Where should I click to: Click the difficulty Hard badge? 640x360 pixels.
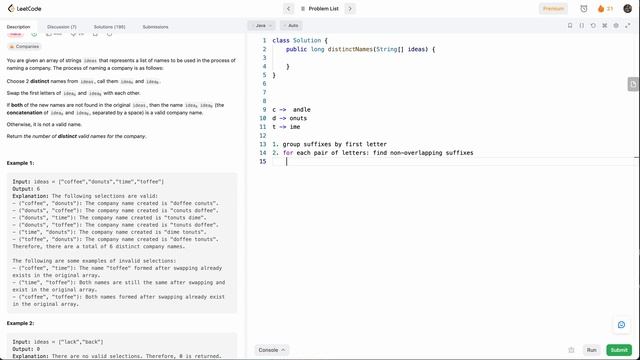[x=16, y=34]
